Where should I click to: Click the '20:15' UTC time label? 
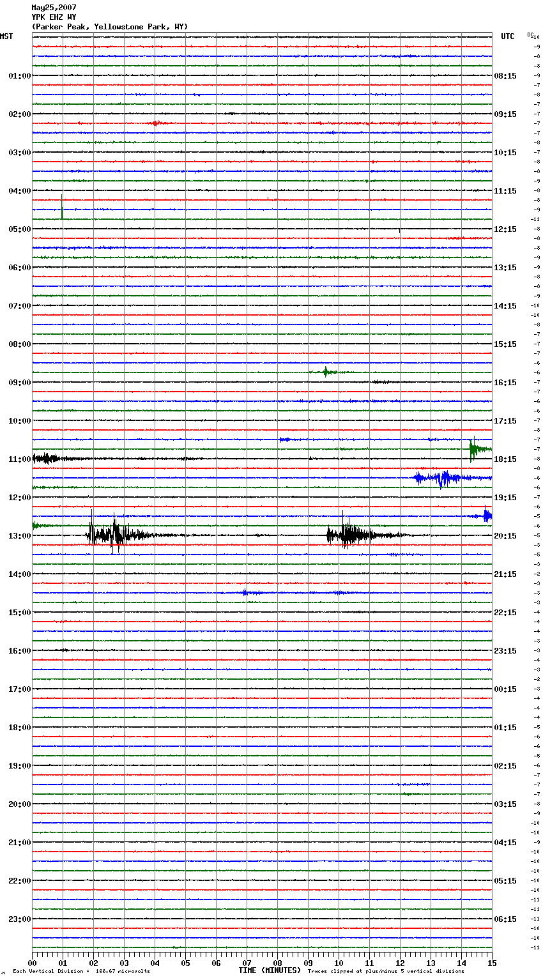[505, 536]
